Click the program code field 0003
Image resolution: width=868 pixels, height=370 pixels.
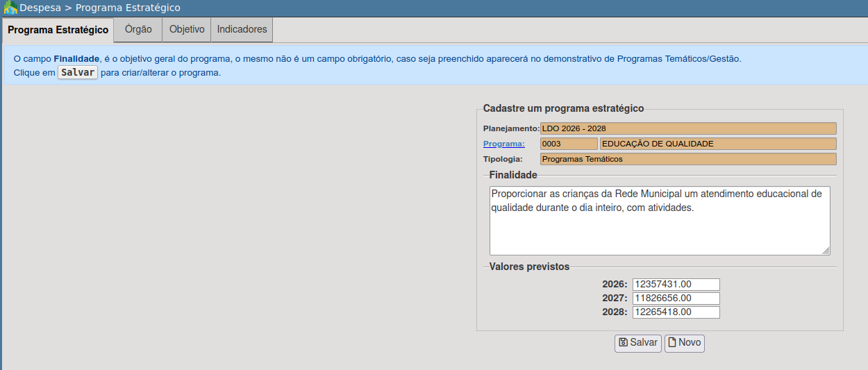[x=568, y=144]
